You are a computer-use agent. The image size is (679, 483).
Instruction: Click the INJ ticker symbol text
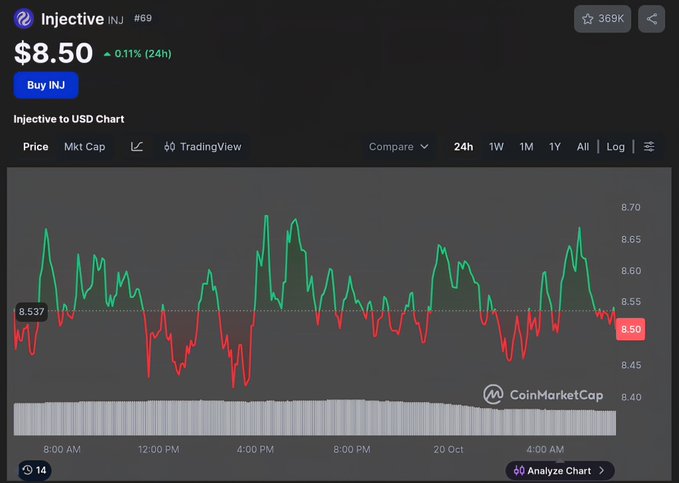point(116,20)
